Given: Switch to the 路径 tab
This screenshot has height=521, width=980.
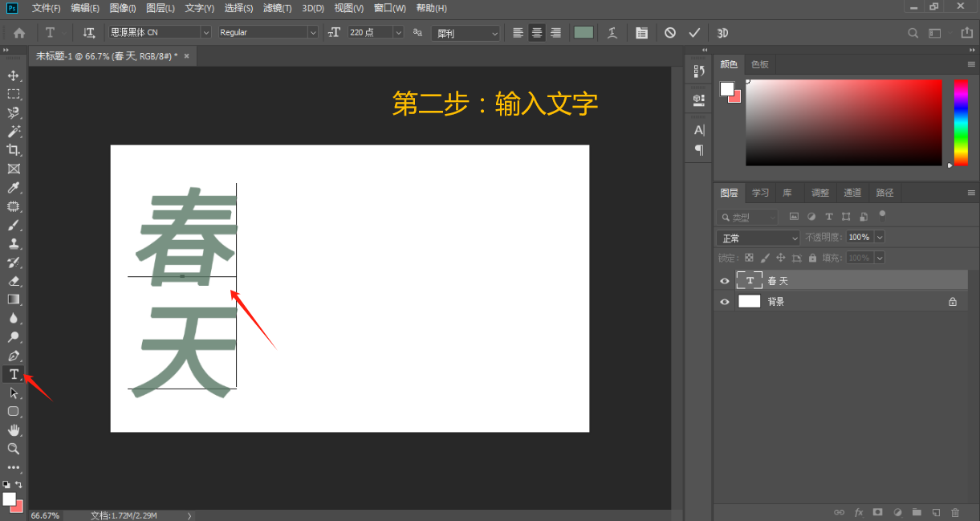Looking at the screenshot, I should point(884,193).
